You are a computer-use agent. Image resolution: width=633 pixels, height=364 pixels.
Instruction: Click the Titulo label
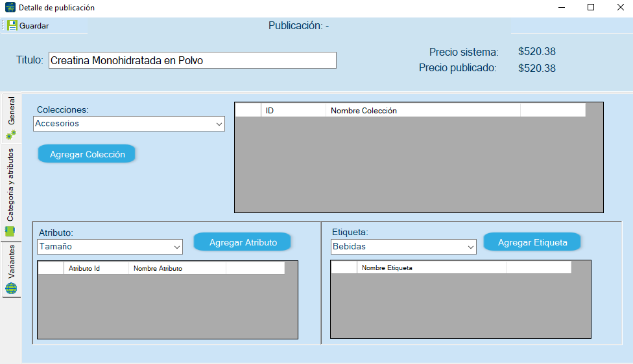coord(29,60)
